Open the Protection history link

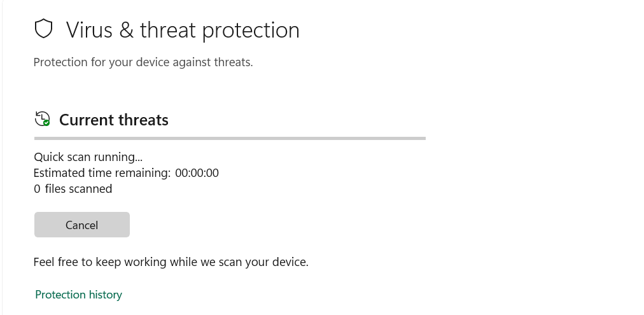78,295
